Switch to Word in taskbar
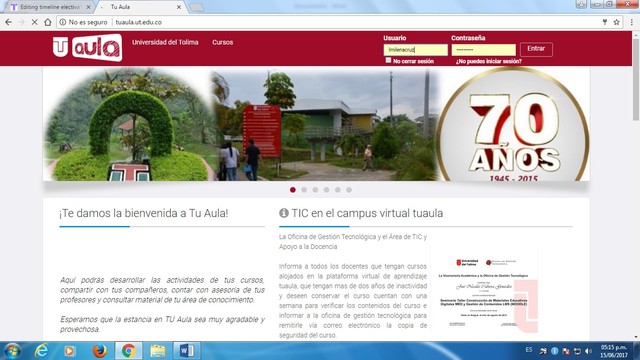The height and width of the screenshot is (360, 640). [x=187, y=351]
